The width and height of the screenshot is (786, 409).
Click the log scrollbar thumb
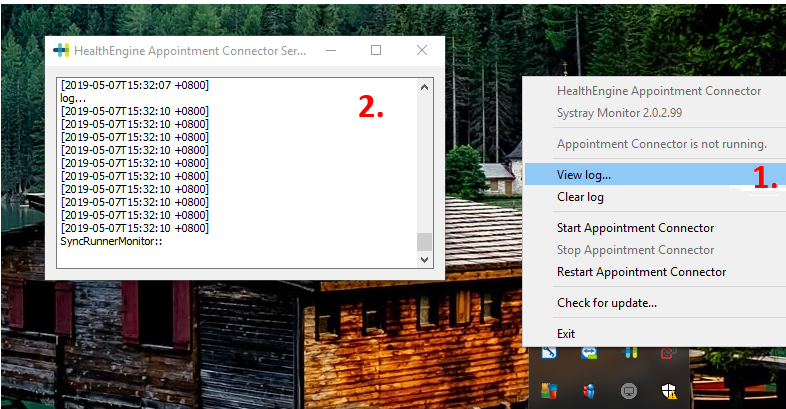pyautogui.click(x=424, y=242)
